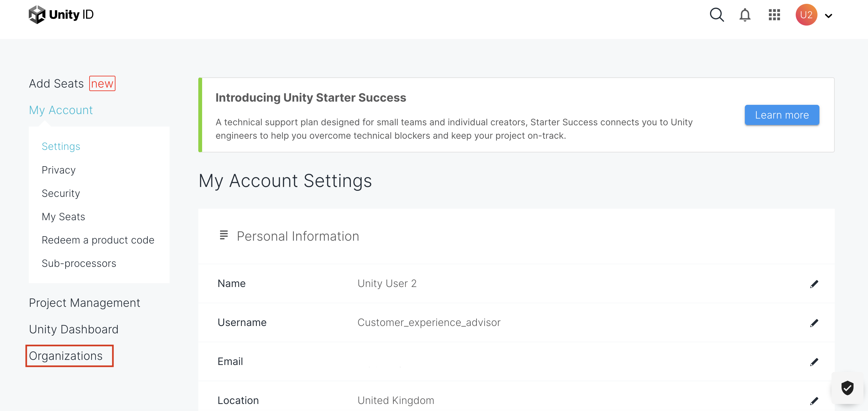The height and width of the screenshot is (411, 868).
Task: Select Security from the sidebar
Action: pyautogui.click(x=61, y=193)
